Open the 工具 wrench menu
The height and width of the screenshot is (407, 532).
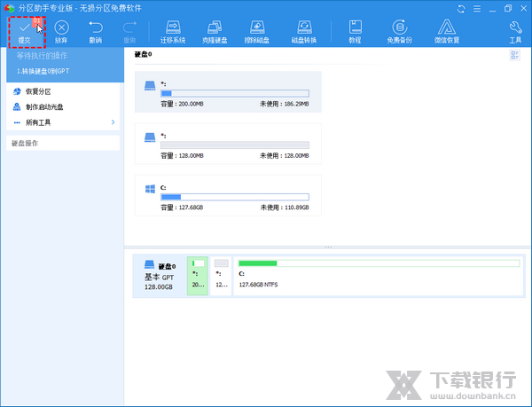(x=515, y=33)
